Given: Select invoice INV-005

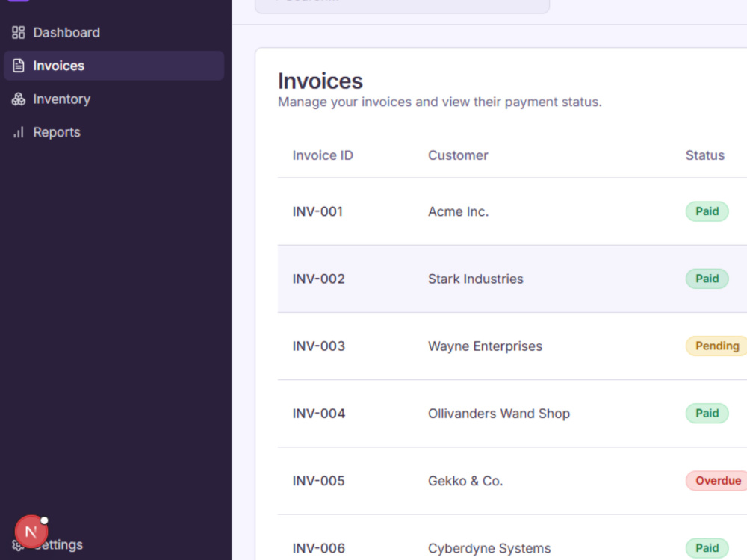Looking at the screenshot, I should [319, 481].
